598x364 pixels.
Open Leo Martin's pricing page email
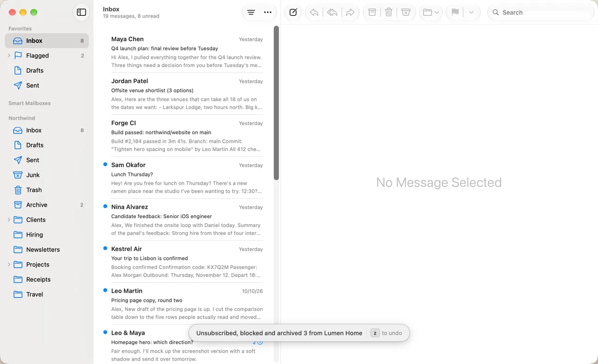(x=183, y=304)
